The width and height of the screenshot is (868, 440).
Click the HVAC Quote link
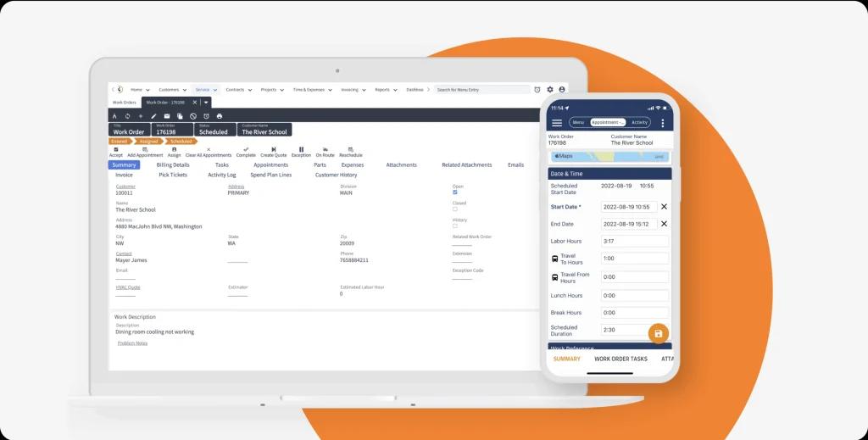[128, 287]
